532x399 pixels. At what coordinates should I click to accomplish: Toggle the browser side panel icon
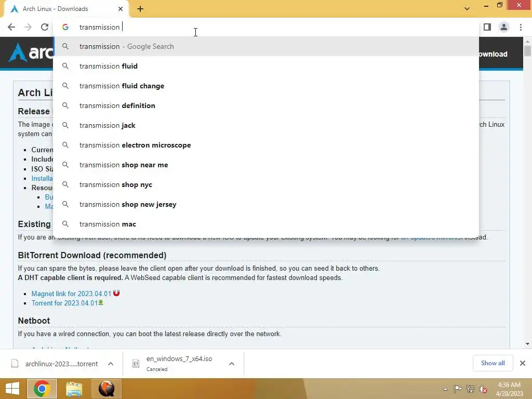(487, 27)
